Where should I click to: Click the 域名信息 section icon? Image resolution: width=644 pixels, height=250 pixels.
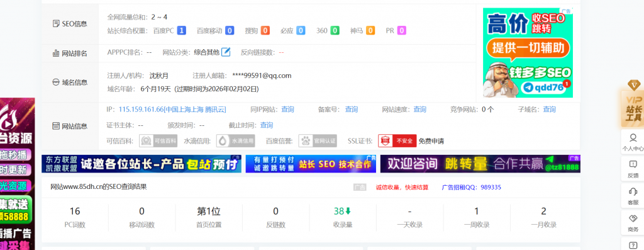coord(56,82)
